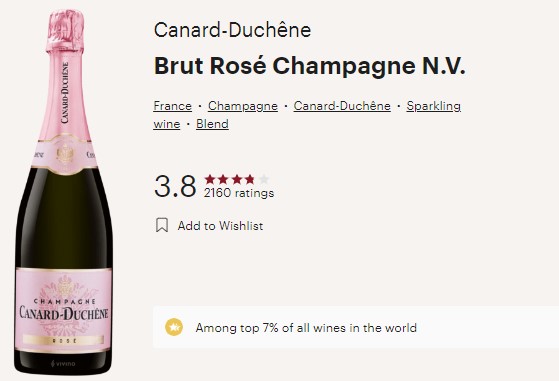559x381 pixels.
Task: Click the Add to Wishlist label
Action: click(x=220, y=226)
